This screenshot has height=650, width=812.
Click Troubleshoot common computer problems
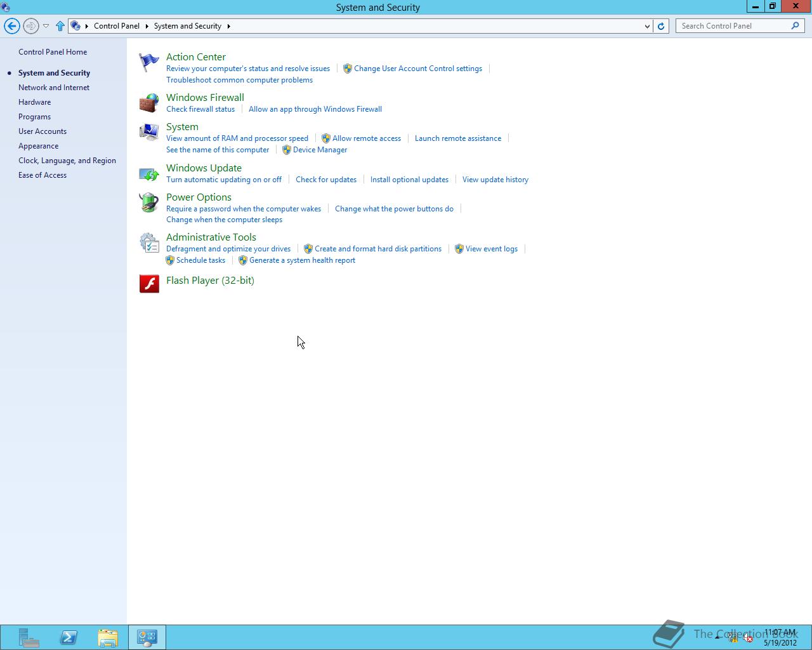pos(239,80)
